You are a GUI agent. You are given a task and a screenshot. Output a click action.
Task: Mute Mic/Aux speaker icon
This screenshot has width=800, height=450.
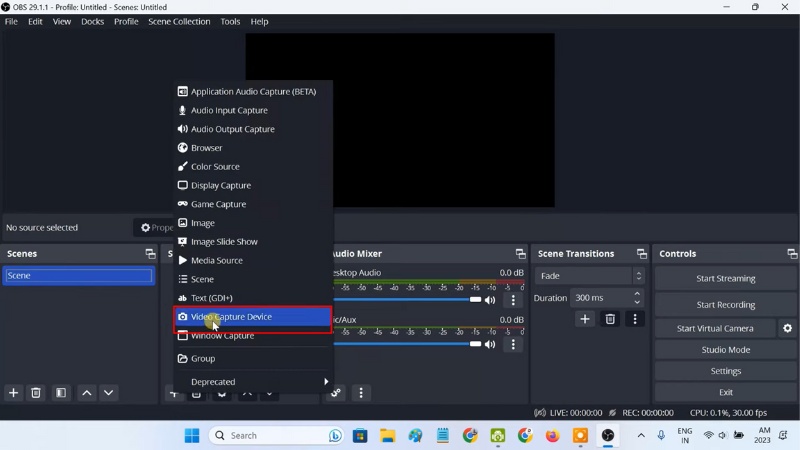click(x=490, y=344)
